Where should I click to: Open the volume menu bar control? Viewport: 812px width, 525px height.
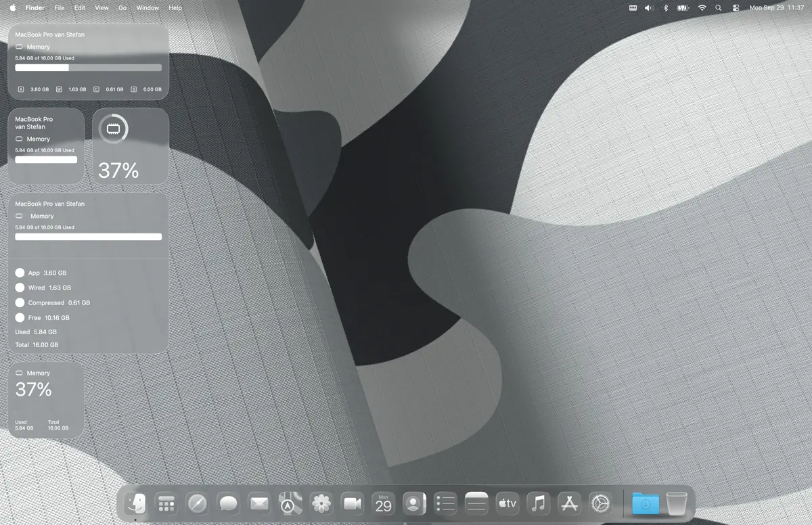tap(649, 8)
